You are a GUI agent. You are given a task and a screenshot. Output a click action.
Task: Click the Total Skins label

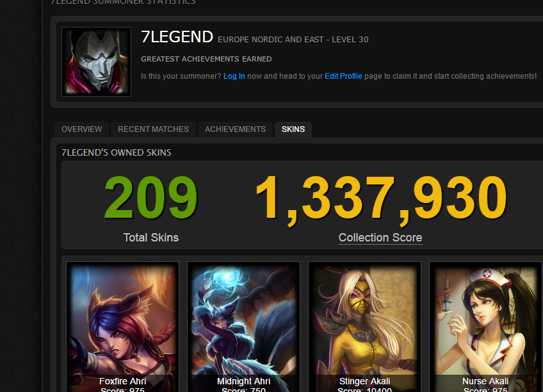pyautogui.click(x=151, y=238)
